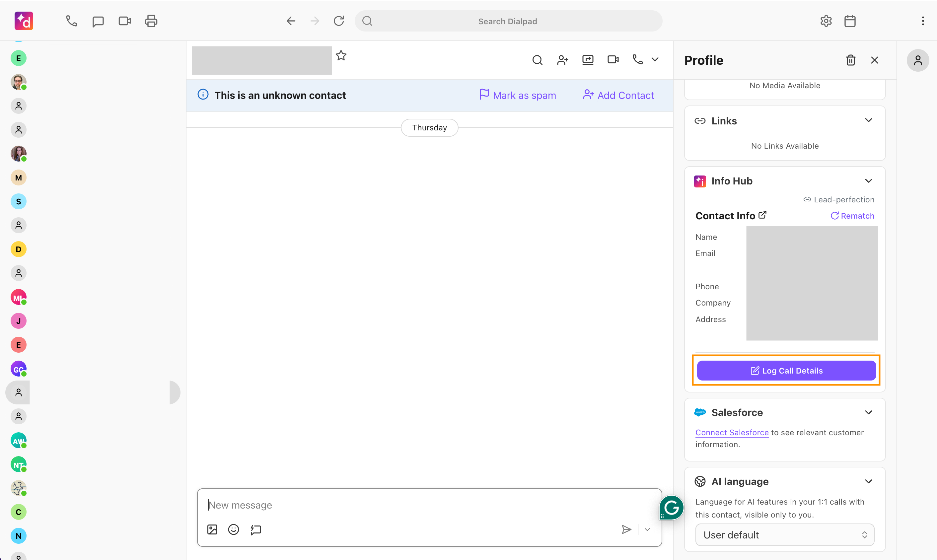
Task: Select S contact in sidebar
Action: pos(19,201)
